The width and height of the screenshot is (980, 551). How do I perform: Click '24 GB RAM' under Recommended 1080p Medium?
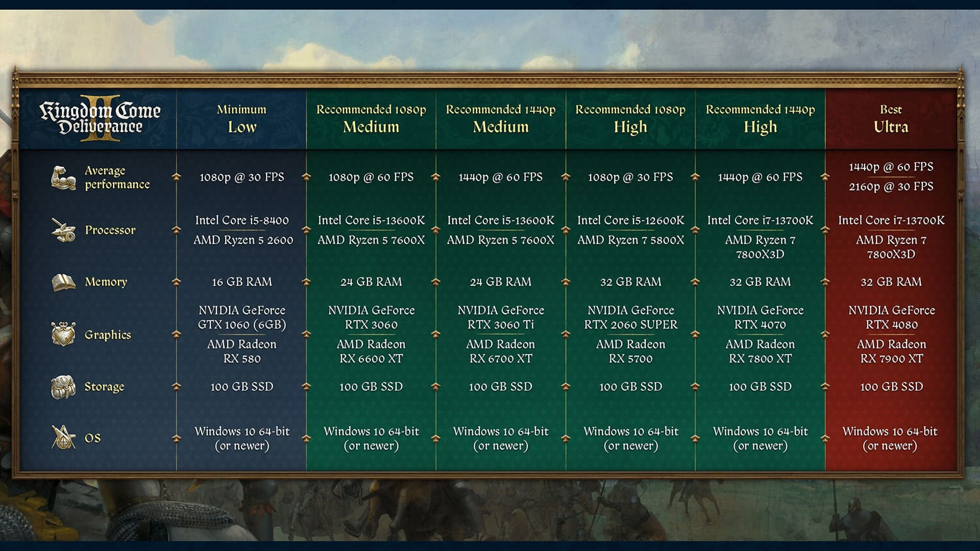(371, 282)
